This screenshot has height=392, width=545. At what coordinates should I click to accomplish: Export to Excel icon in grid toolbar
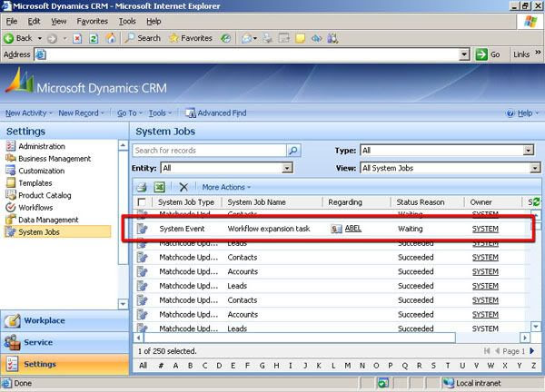pyautogui.click(x=159, y=187)
